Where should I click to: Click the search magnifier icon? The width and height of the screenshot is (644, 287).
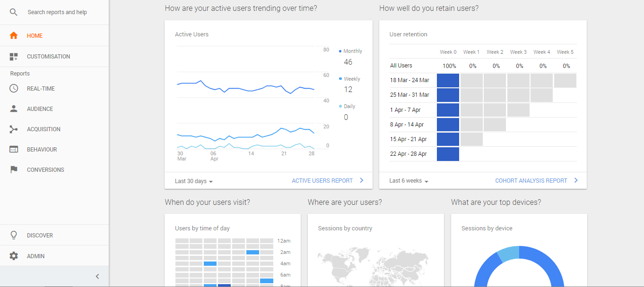coord(14,12)
